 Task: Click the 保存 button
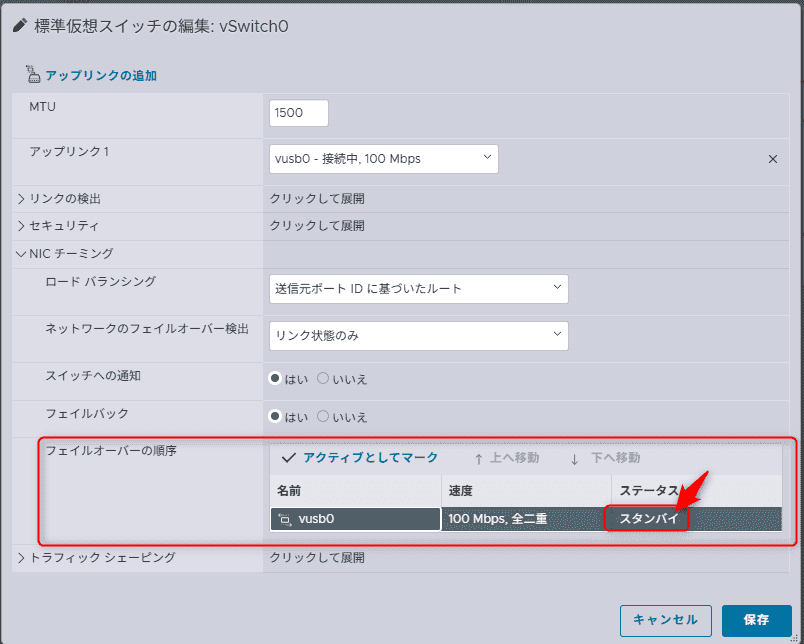[757, 620]
